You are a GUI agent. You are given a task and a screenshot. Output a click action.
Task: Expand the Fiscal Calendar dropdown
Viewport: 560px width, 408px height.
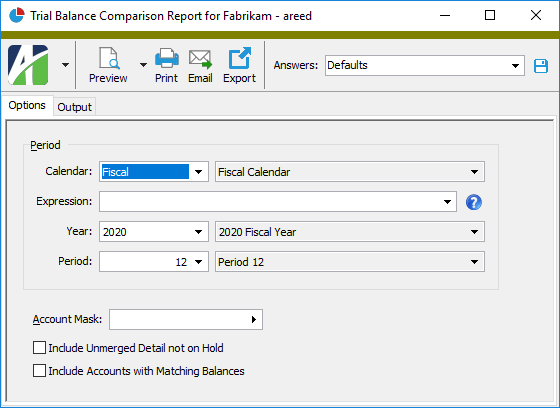pos(350,172)
